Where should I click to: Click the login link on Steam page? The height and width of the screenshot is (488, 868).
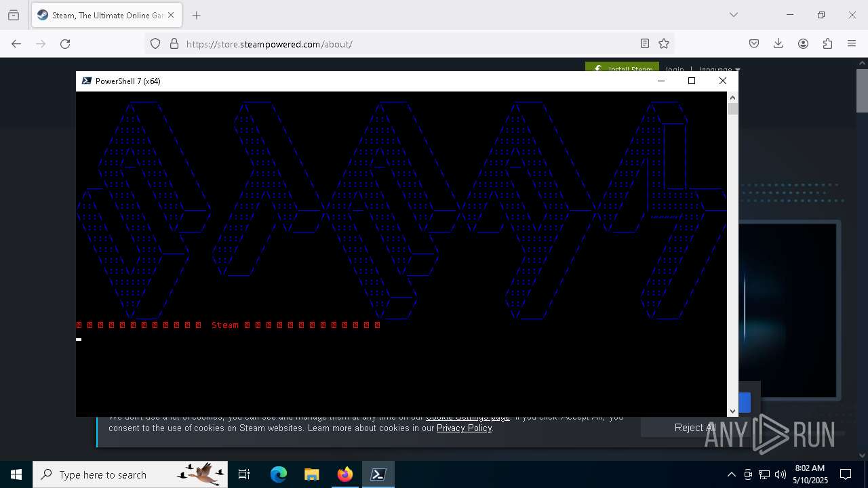coord(675,68)
